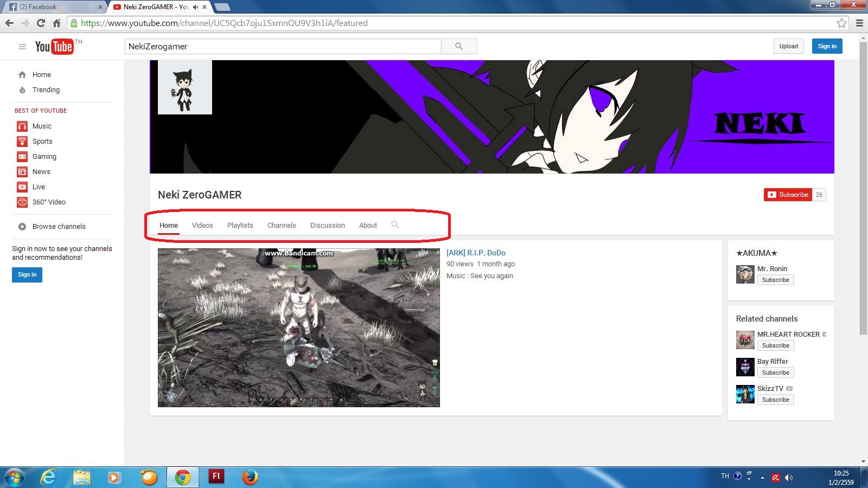The image size is (868, 488).
Task: Subscribe to Bay Riffer
Action: click(776, 373)
